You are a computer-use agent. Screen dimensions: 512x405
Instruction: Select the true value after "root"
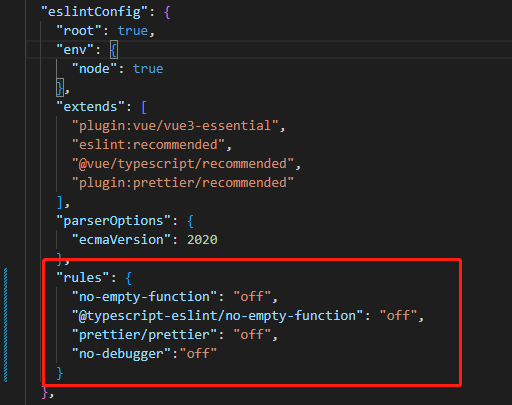(x=133, y=31)
